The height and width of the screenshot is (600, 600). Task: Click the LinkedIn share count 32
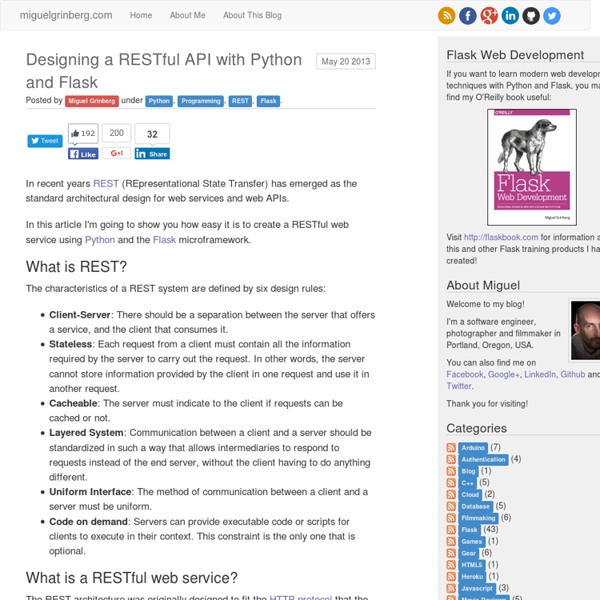click(152, 134)
